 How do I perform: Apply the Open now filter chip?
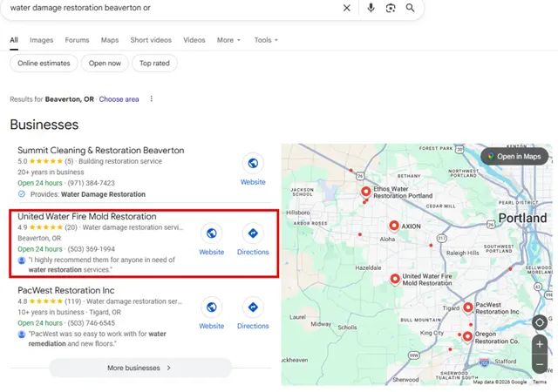(x=105, y=64)
